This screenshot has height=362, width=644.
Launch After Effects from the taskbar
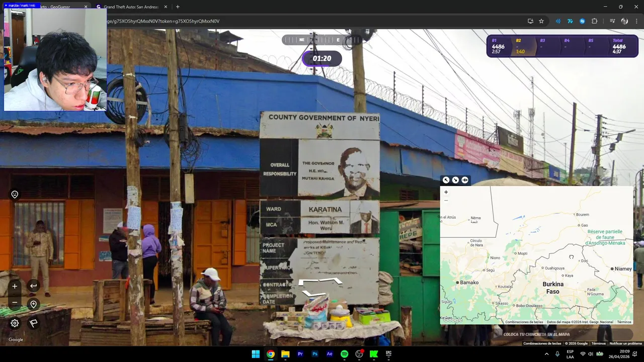point(330,354)
